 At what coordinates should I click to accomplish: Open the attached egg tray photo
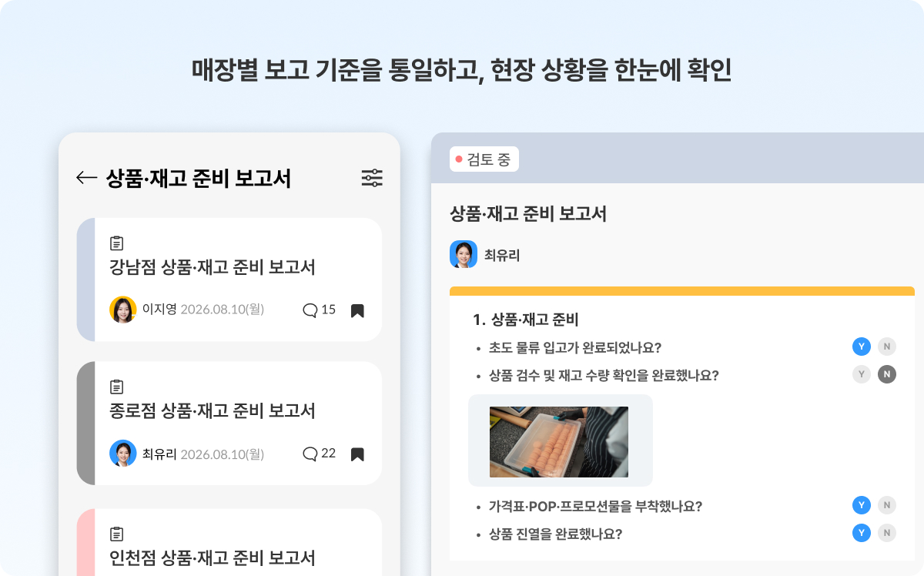pos(559,442)
